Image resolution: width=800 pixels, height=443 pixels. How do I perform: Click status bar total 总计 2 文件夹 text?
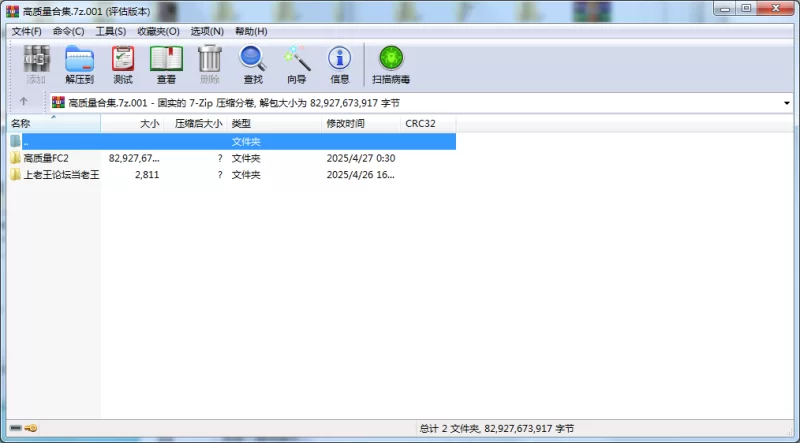497,428
